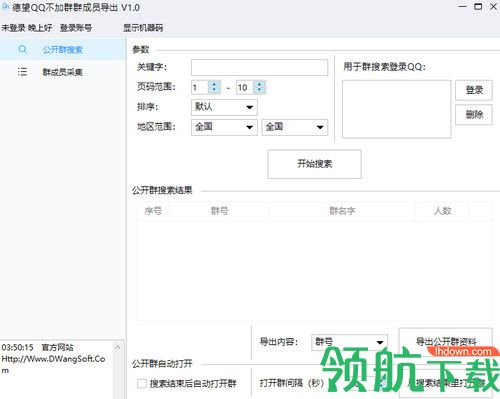Click the 登录 button for QQ login
This screenshot has height=399, width=500.
pyautogui.click(x=474, y=90)
